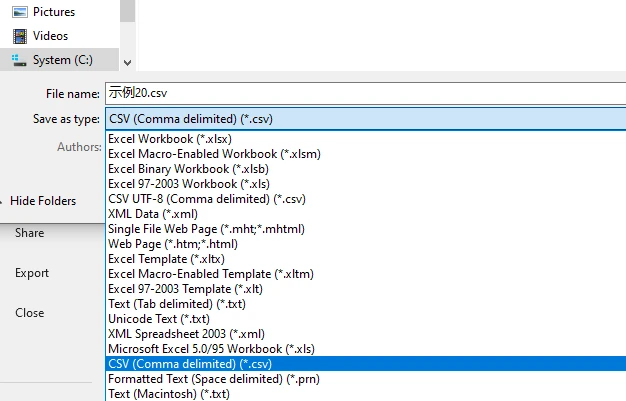Viewport: 626px width, 401px height.
Task: Choose Excel Template (*.xltx) type
Action: pyautogui.click(x=366, y=259)
